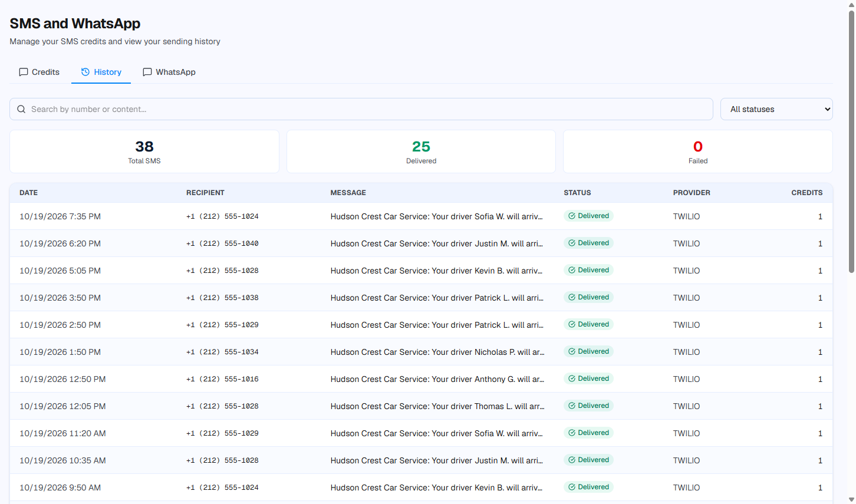This screenshot has height=504, width=856.
Task: Click delivered checkmark icon for 3:50 PM row
Action: pyautogui.click(x=572, y=297)
